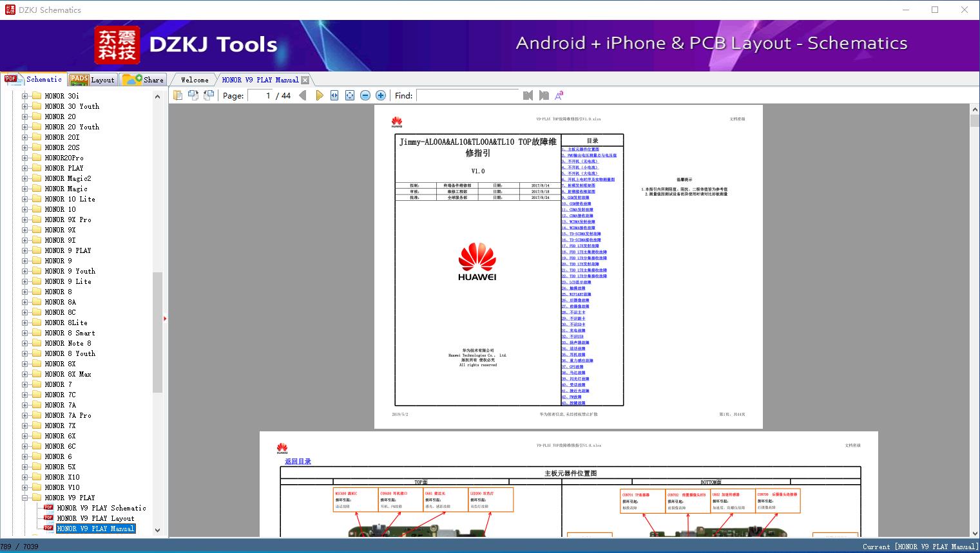Expand the HONOR 8A folder
The image size is (980, 553).
tap(25, 302)
